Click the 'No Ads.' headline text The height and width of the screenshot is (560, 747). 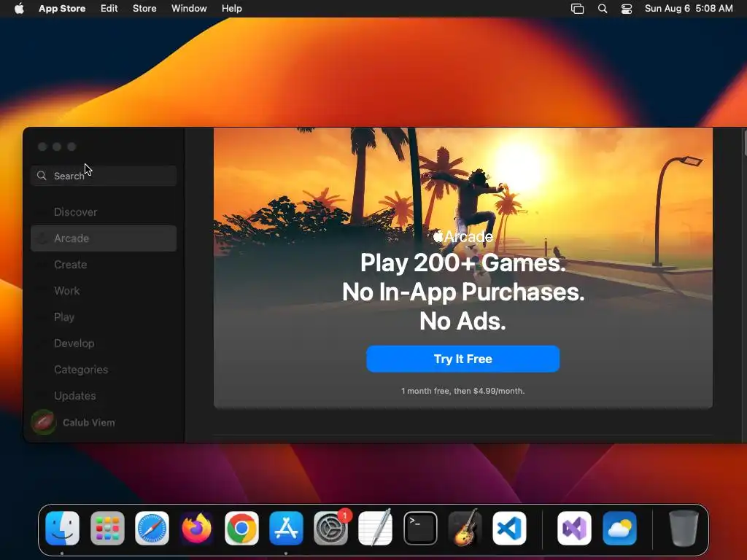462,321
